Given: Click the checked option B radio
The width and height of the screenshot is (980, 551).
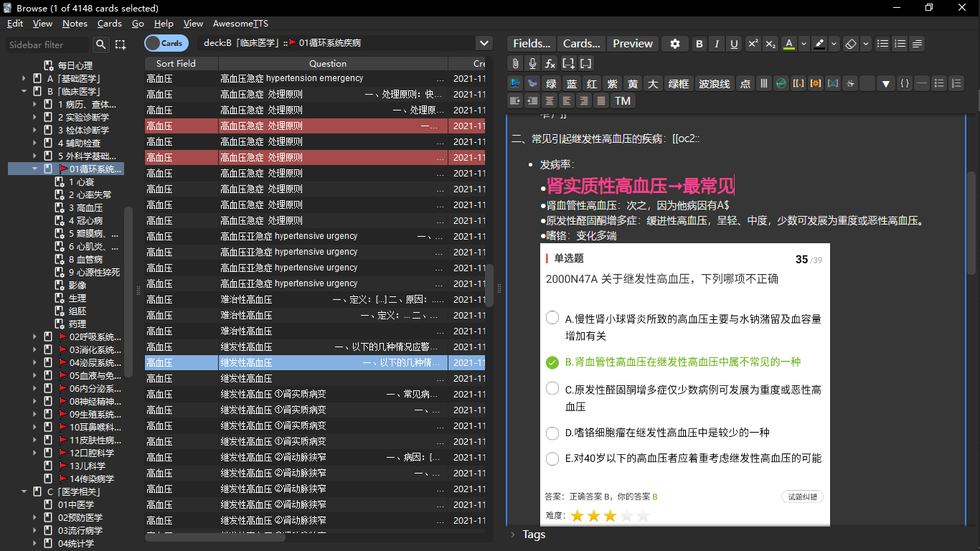Looking at the screenshot, I should click(552, 362).
